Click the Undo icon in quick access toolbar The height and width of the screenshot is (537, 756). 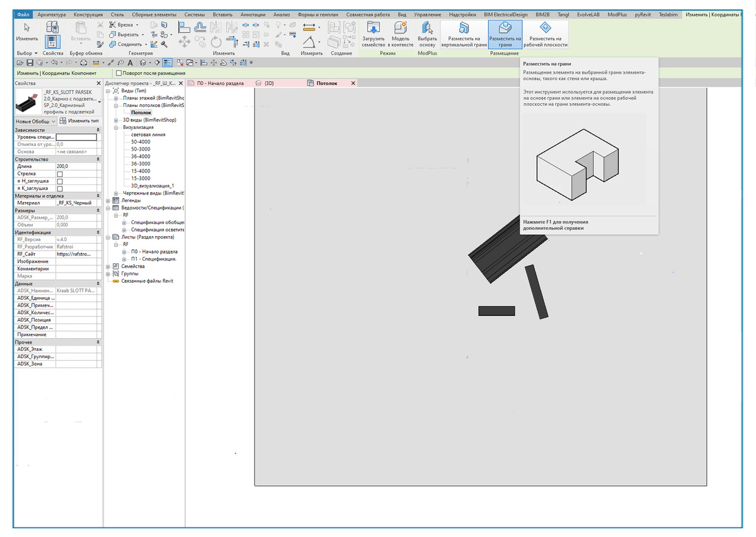tap(54, 63)
